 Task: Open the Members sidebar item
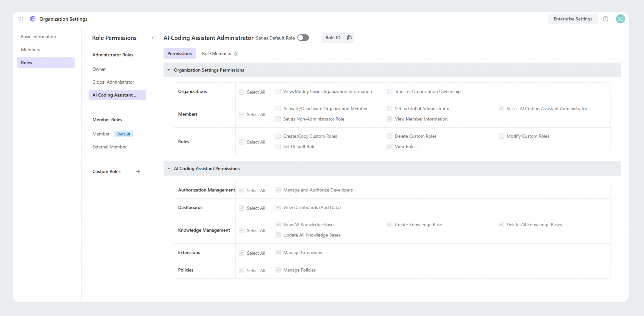coord(30,50)
